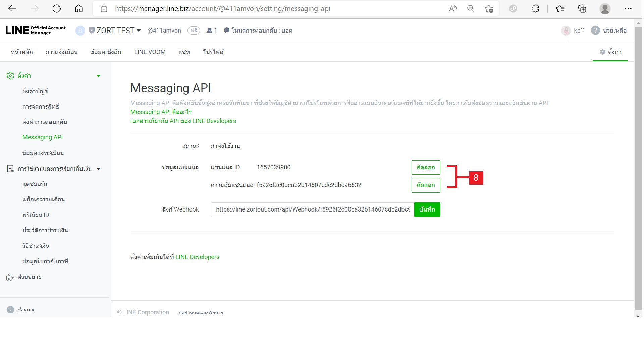The width and height of the screenshot is (644, 362).
Task: Open แพ็กเกจรายเดือน in the sidebar
Action: click(44, 199)
